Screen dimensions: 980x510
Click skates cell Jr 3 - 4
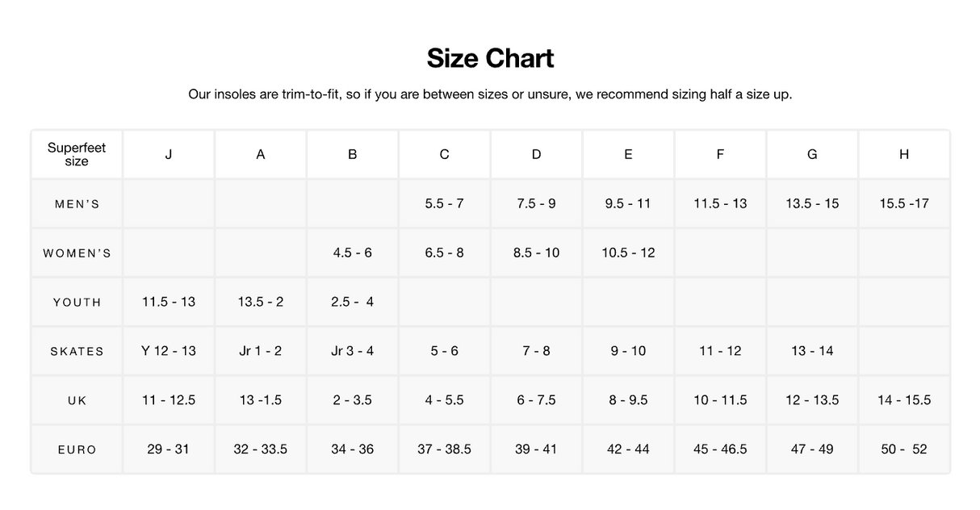point(352,351)
